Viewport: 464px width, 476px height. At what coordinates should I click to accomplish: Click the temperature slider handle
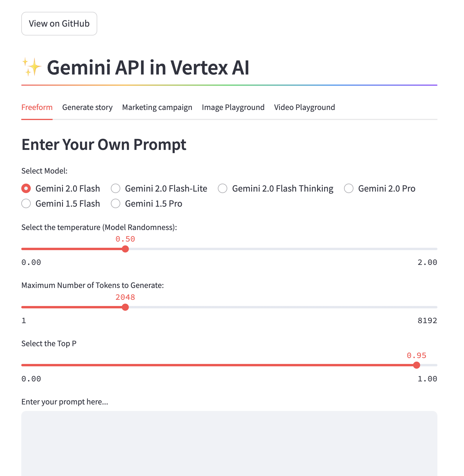click(125, 249)
